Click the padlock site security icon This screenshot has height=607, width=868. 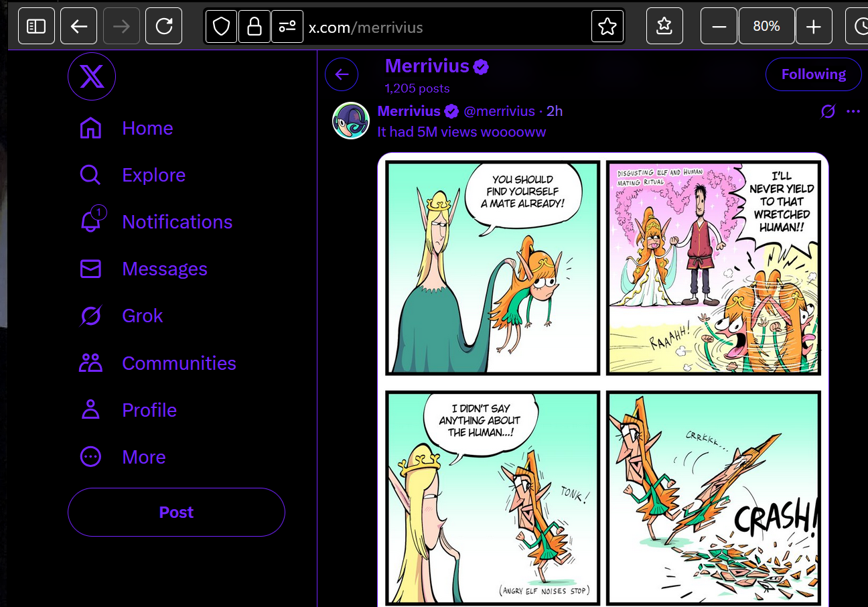click(x=254, y=26)
